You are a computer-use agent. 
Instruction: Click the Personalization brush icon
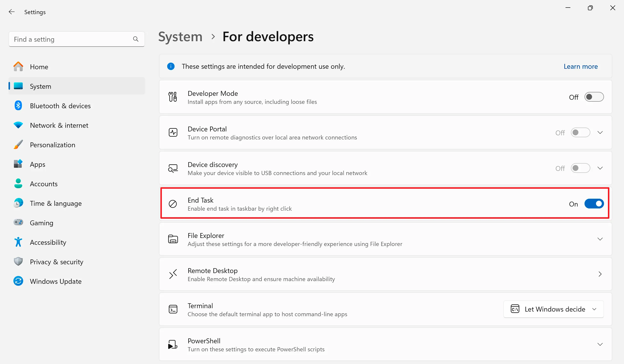[x=18, y=145]
